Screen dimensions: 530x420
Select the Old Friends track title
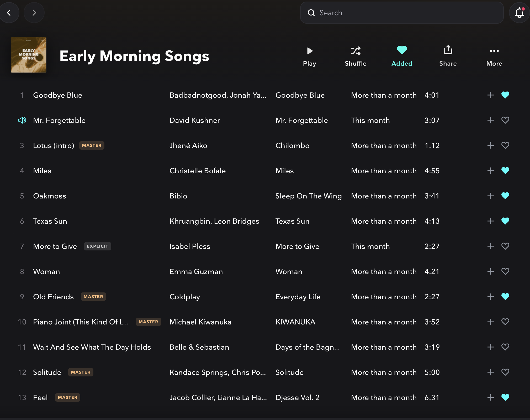coord(54,297)
